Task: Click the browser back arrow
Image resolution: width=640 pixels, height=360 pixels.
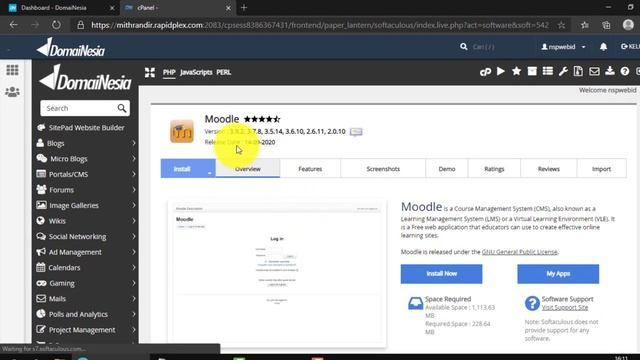Action: pyautogui.click(x=13, y=25)
